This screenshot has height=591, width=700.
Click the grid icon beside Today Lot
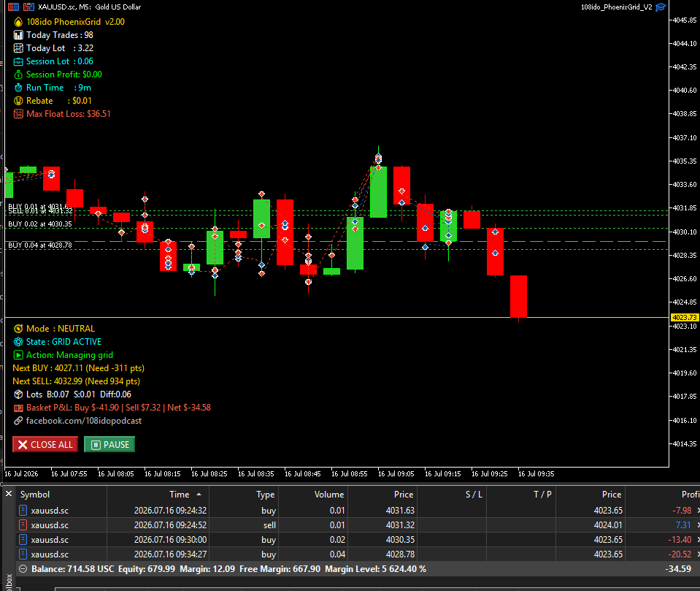click(18, 48)
